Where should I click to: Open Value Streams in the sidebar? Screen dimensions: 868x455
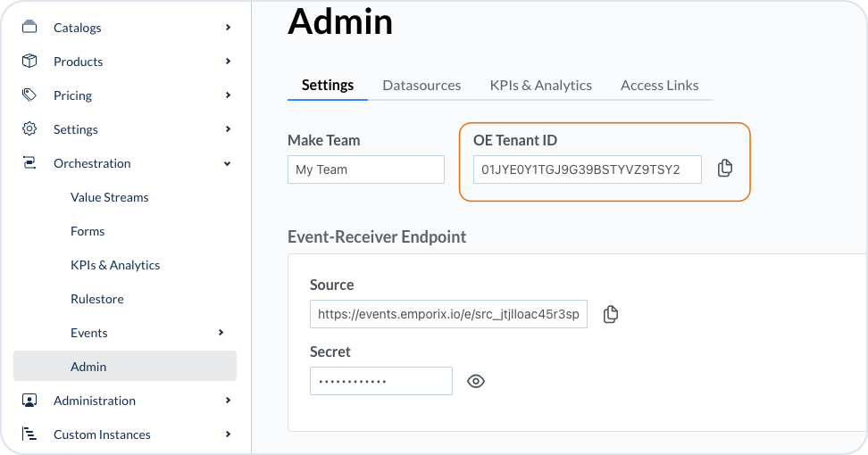[110, 197]
